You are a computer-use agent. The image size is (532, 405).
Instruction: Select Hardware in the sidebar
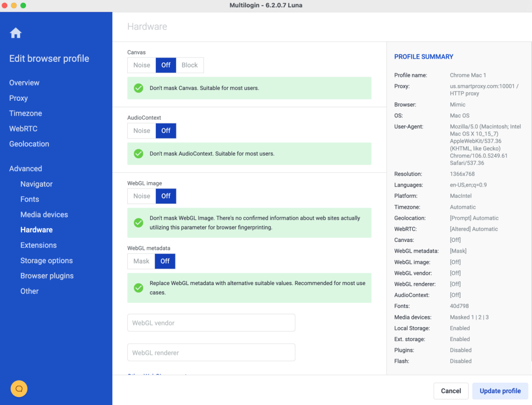tap(36, 230)
